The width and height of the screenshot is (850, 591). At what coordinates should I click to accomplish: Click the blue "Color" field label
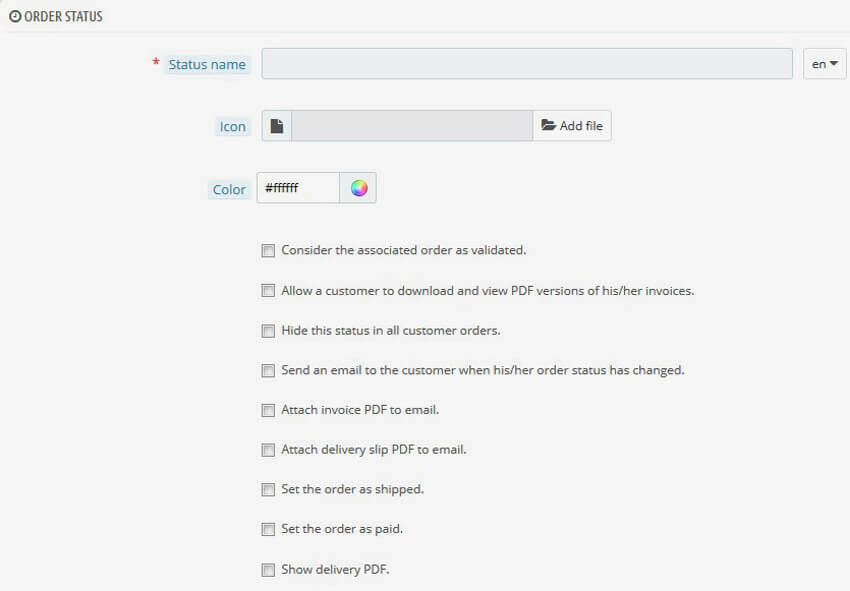pos(228,189)
